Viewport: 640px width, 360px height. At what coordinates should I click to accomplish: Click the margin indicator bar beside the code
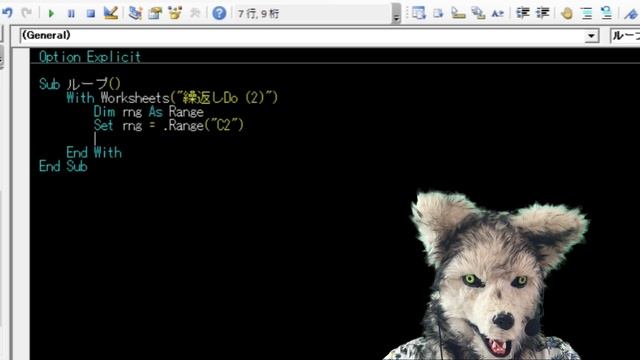point(21,204)
